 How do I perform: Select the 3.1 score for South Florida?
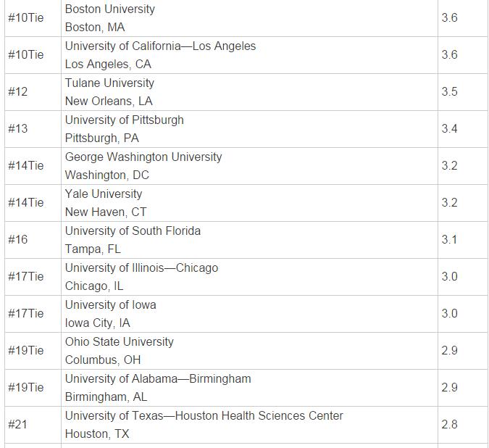tap(449, 240)
